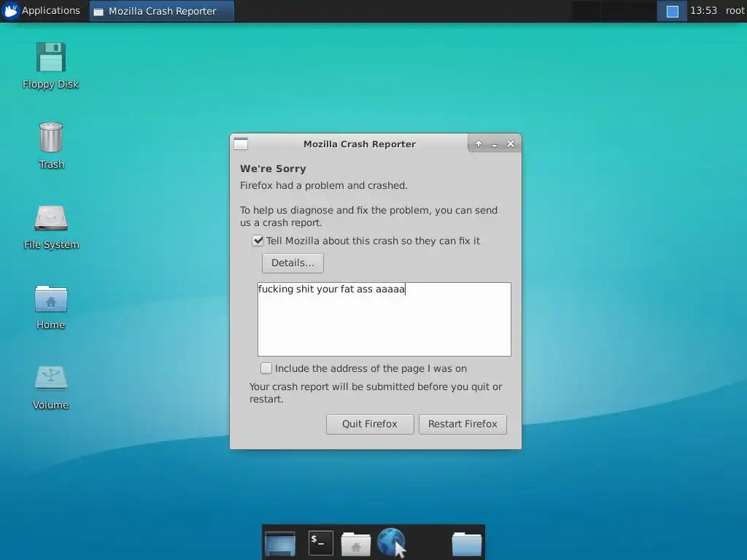
Task: Shade the crash reporter window with up arrow
Action: point(479,144)
